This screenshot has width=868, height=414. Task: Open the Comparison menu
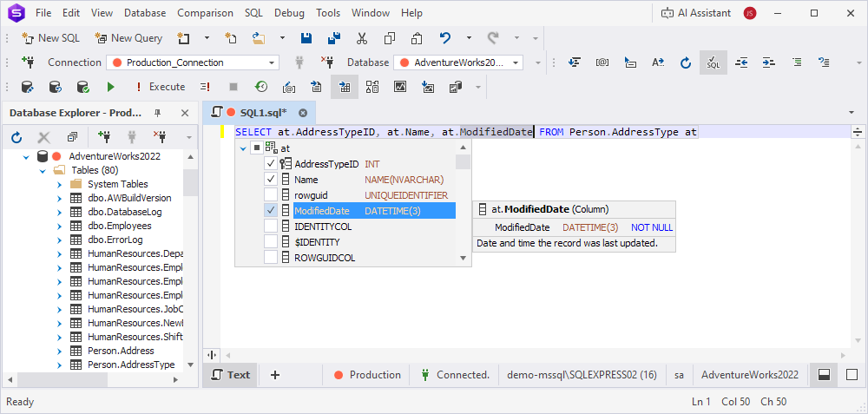coord(206,13)
